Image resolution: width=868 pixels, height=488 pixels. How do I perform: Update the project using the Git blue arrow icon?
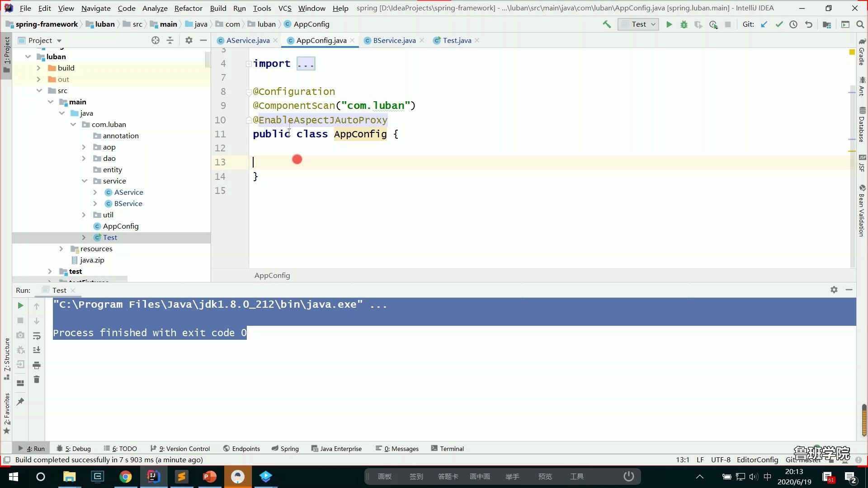pyautogui.click(x=764, y=24)
